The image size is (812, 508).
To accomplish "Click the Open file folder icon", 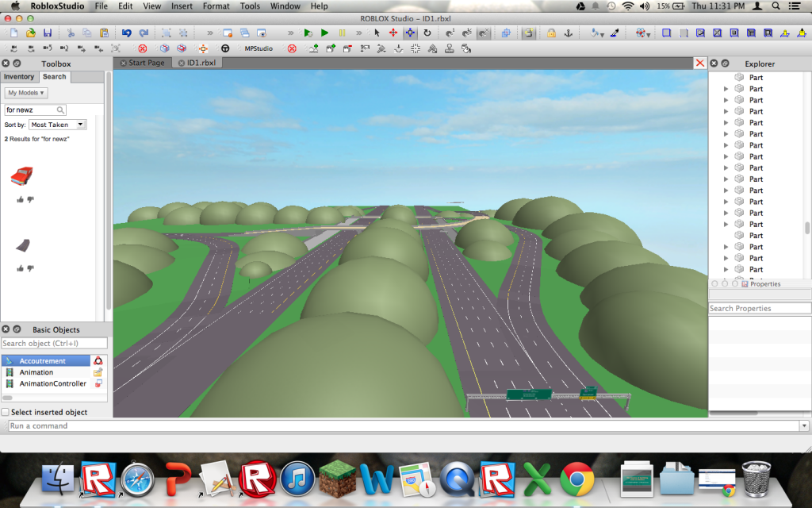I will (x=31, y=33).
